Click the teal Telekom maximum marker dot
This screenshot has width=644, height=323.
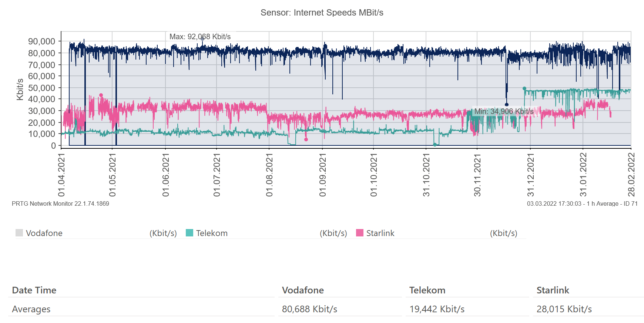pos(524,88)
